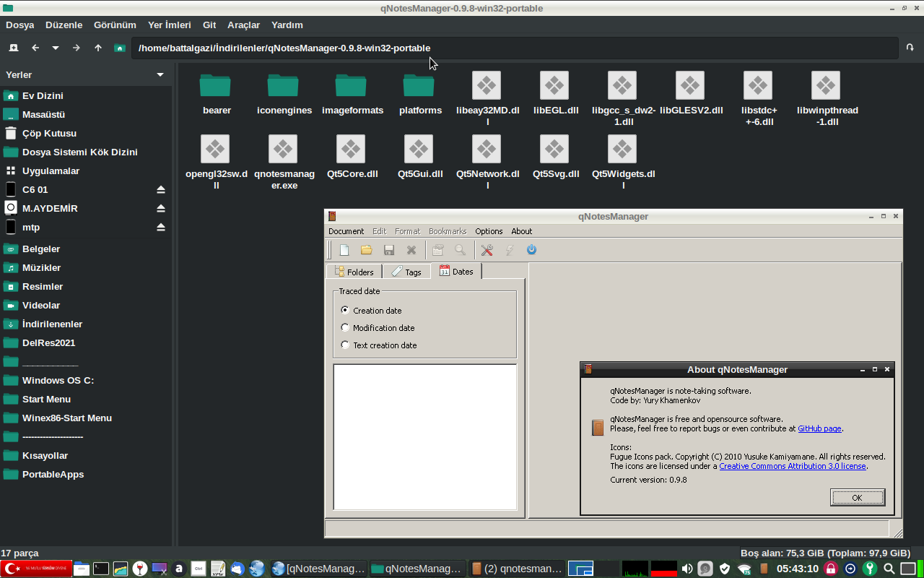Select the bearer folder icon
Image resolution: width=924 pixels, height=578 pixels.
pyautogui.click(x=215, y=85)
